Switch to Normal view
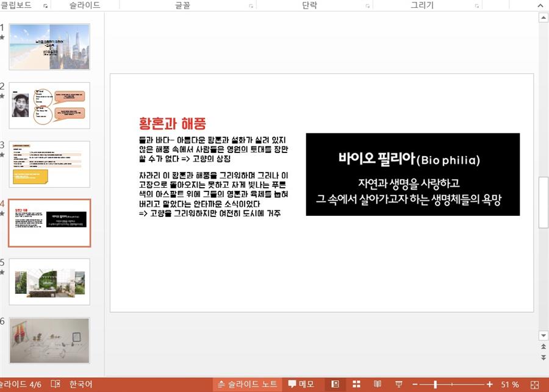The image size is (549, 392). tap(335, 384)
